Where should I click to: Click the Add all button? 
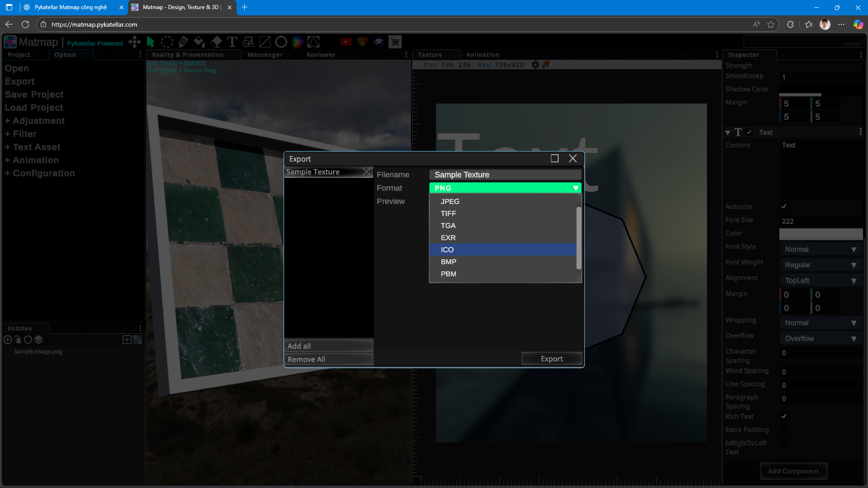(328, 346)
